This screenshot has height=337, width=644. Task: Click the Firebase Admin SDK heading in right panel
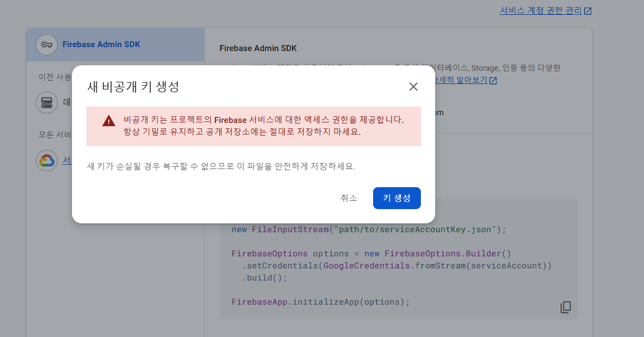(x=258, y=48)
